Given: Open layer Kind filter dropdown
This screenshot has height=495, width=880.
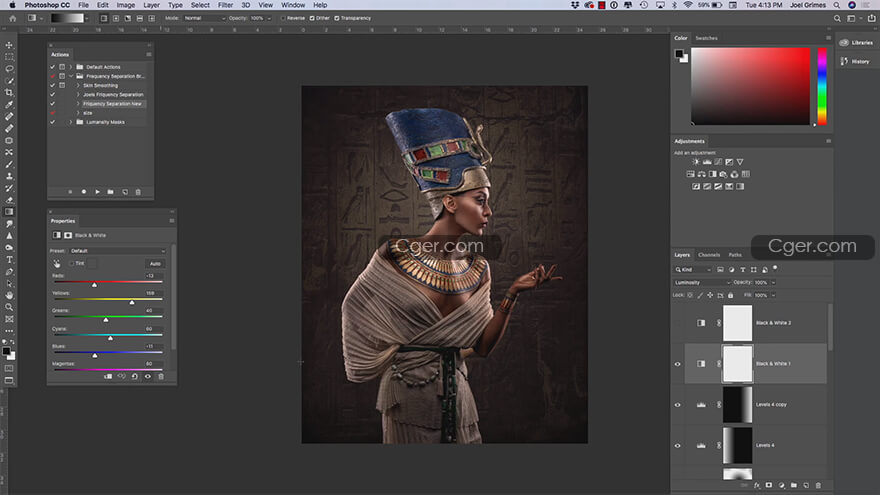Looking at the screenshot, I should (693, 269).
